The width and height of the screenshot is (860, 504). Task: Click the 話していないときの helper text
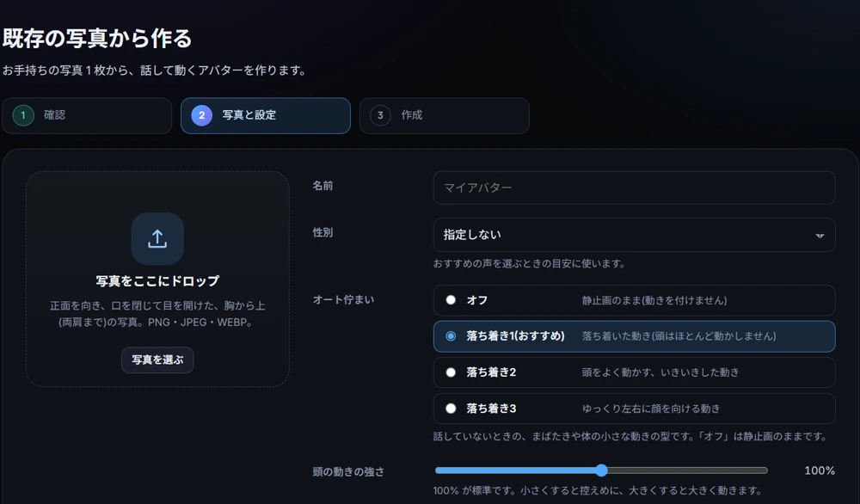tap(630, 437)
